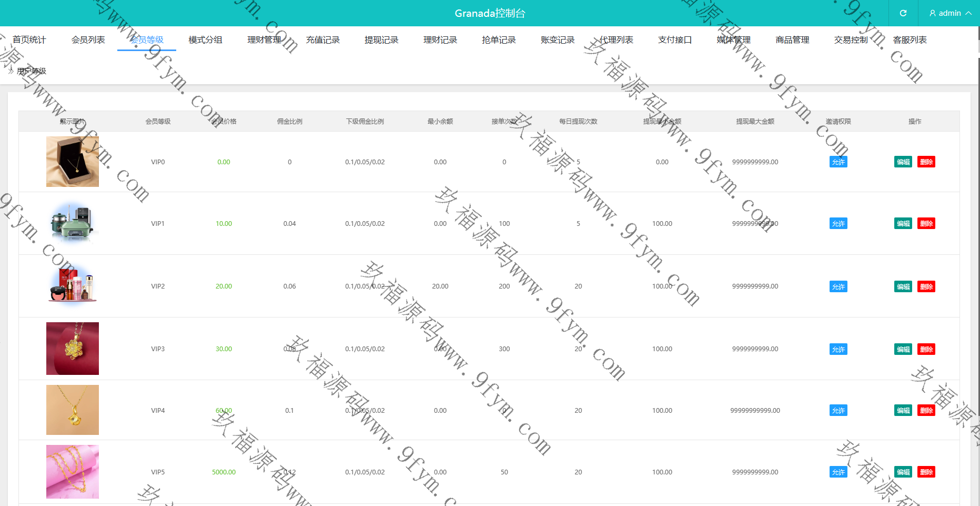
Task: Select the 交易控制 navigation item
Action: [851, 40]
